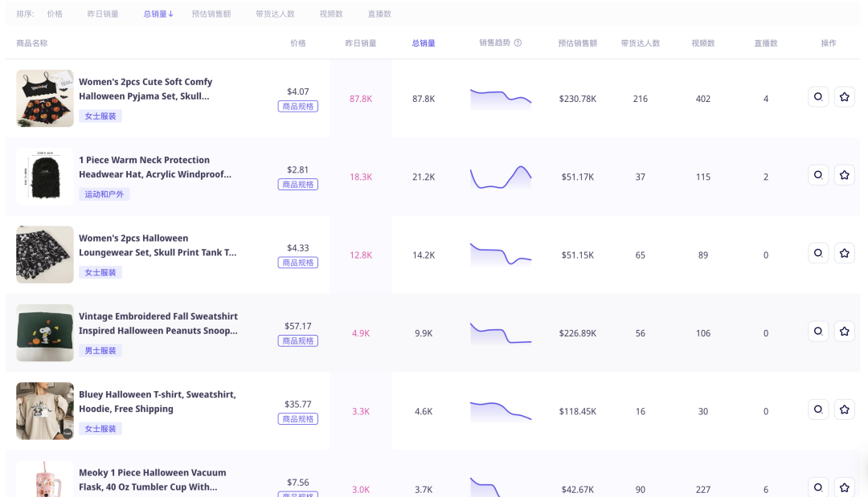Star the Warm Neck Protection Headwear product
Image resolution: width=868 pixels, height=497 pixels.
click(x=844, y=175)
